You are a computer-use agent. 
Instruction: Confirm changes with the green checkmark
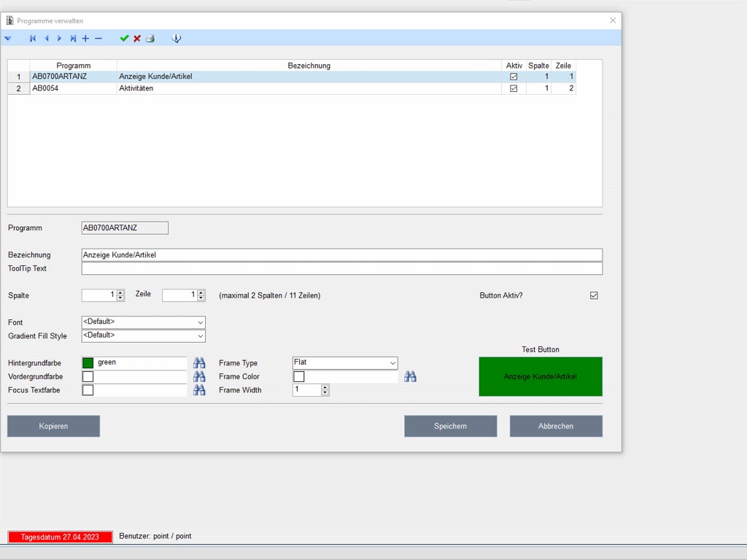pyautogui.click(x=124, y=38)
